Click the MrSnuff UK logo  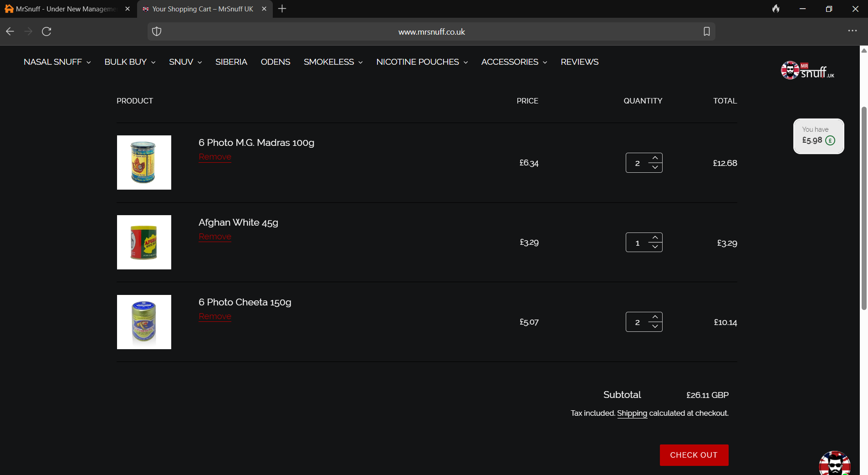click(808, 70)
